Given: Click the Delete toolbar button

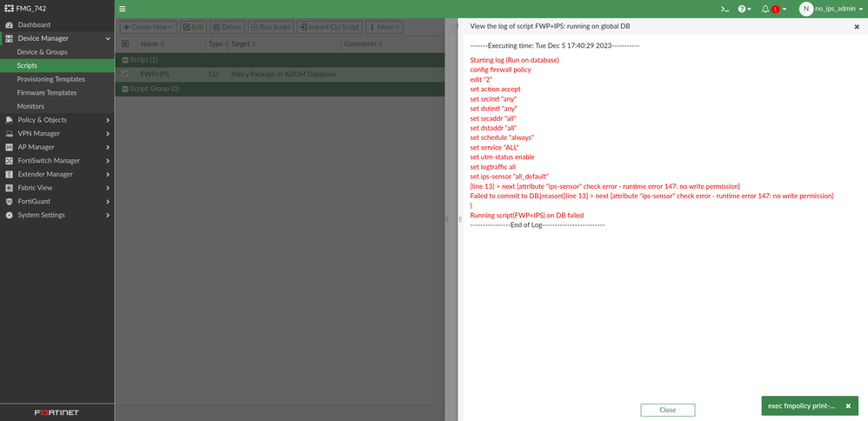Looking at the screenshot, I should pos(227,27).
